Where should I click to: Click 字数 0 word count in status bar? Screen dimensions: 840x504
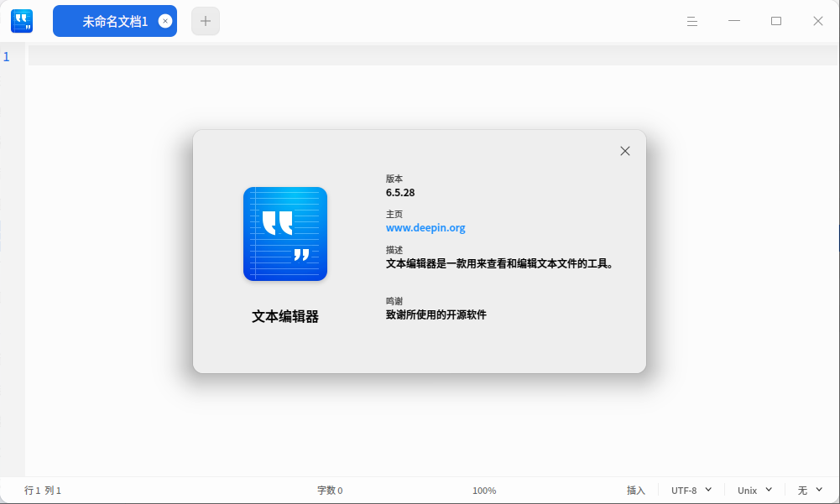(330, 490)
